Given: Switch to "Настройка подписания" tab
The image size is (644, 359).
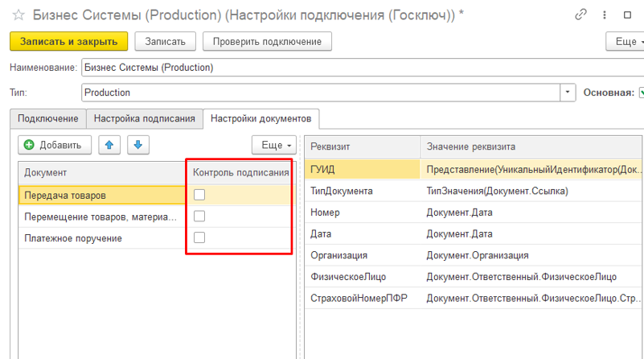Looking at the screenshot, I should tap(145, 118).
